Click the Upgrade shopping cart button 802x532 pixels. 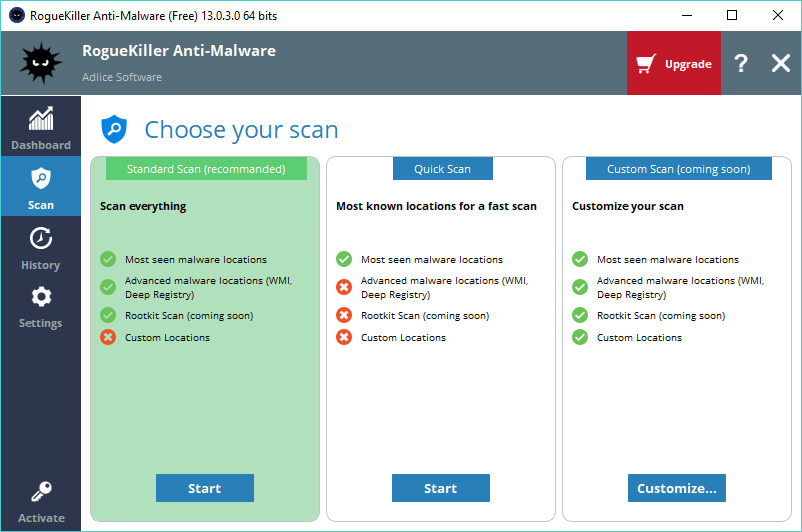tap(674, 63)
